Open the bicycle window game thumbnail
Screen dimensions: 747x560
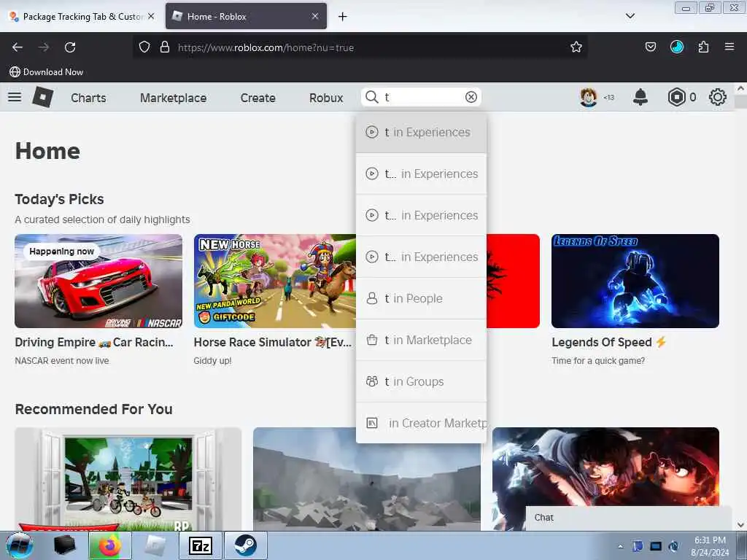point(128,479)
